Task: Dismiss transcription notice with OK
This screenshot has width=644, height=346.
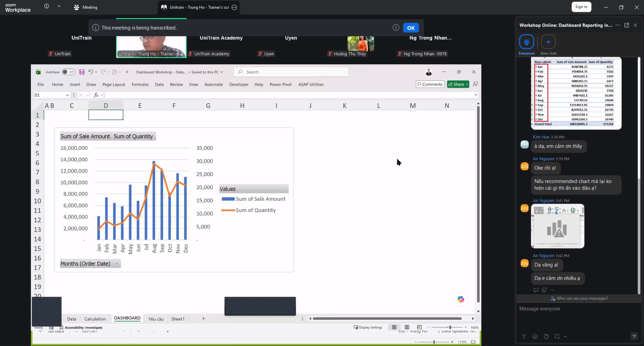Action: click(411, 28)
